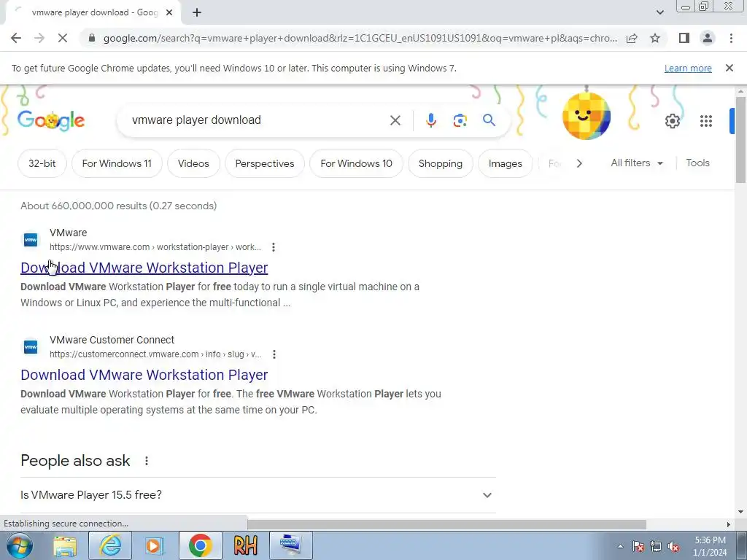This screenshot has width=747, height=560.
Task: Open the tab search dropdown arrow
Action: pos(659,12)
